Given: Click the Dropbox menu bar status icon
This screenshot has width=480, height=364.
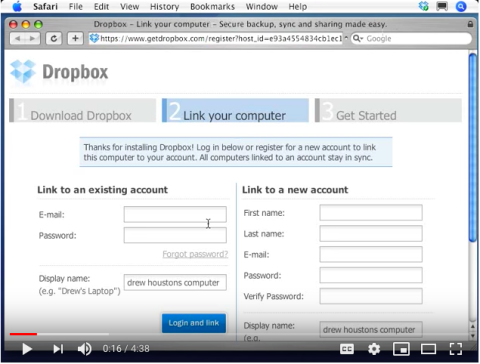Looking at the screenshot, I should point(424,6).
